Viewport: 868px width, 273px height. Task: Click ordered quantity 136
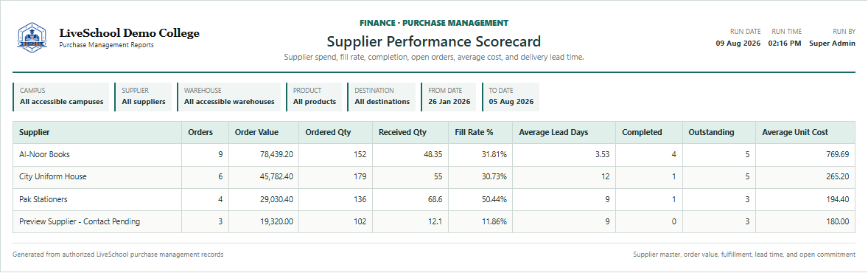click(x=360, y=199)
